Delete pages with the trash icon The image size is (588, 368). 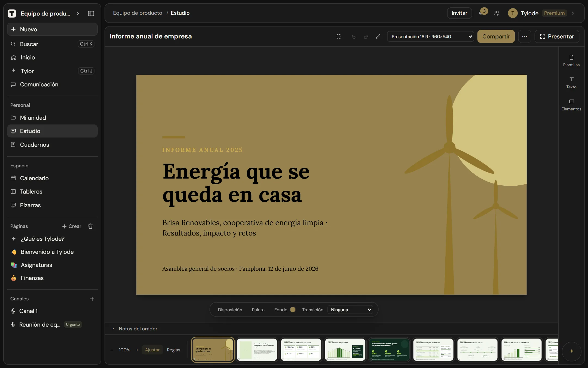(x=90, y=226)
